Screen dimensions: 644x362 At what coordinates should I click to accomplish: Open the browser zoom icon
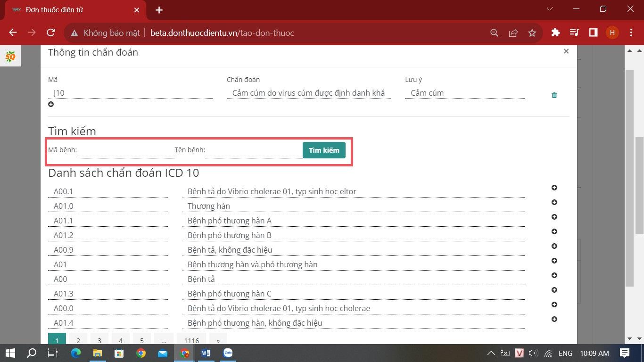click(x=494, y=33)
